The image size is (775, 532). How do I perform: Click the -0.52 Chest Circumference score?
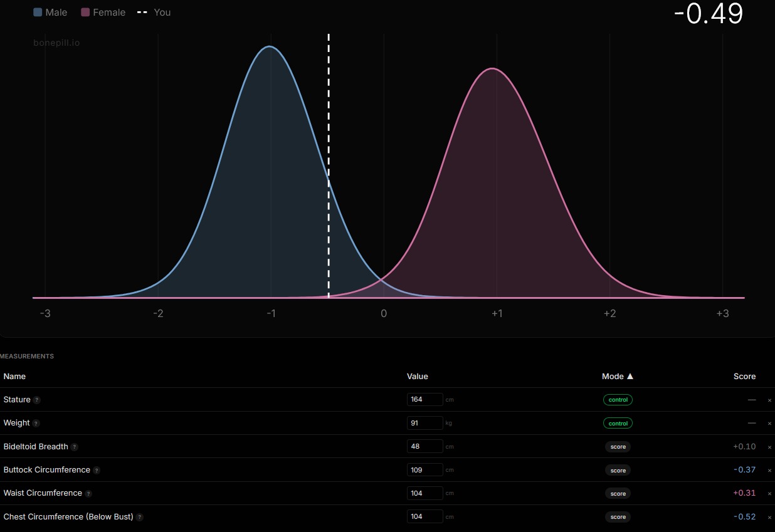[744, 517]
